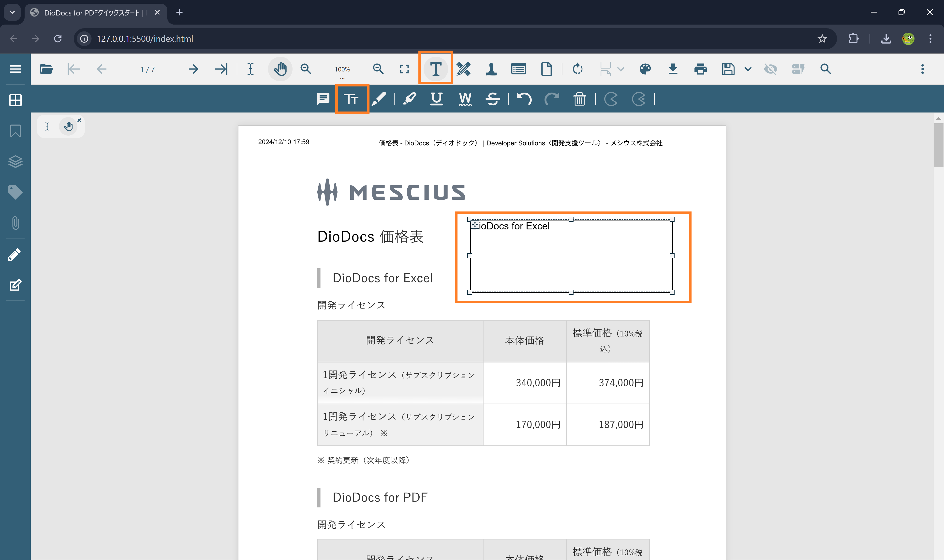The height and width of the screenshot is (560, 944).
Task: Download the PDF document
Action: (673, 69)
